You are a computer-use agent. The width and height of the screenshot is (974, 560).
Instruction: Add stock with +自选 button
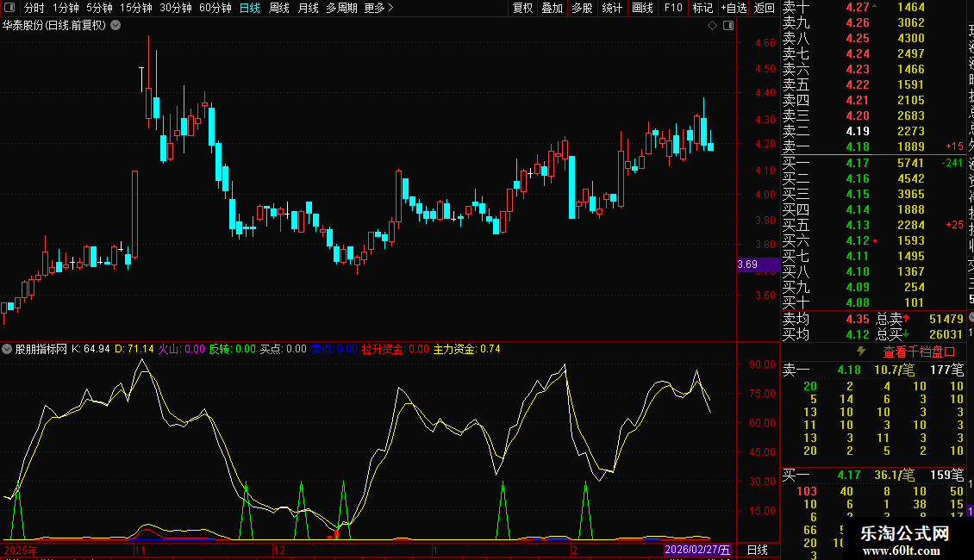click(x=734, y=8)
